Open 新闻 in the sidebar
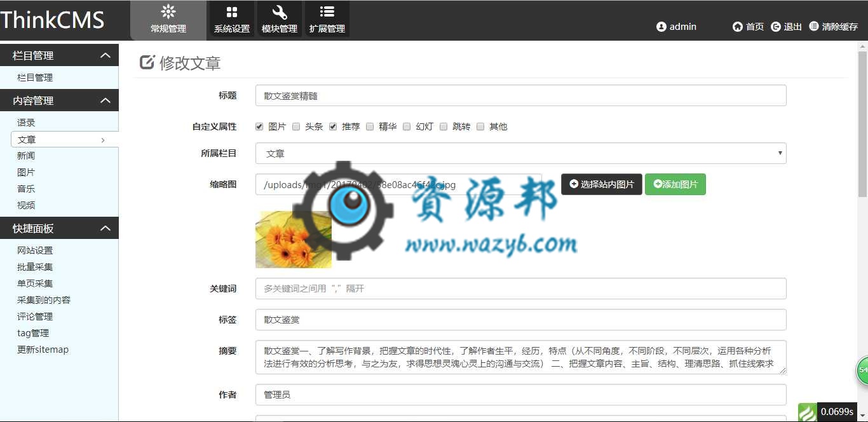Image resolution: width=868 pixels, height=422 pixels. tap(26, 156)
